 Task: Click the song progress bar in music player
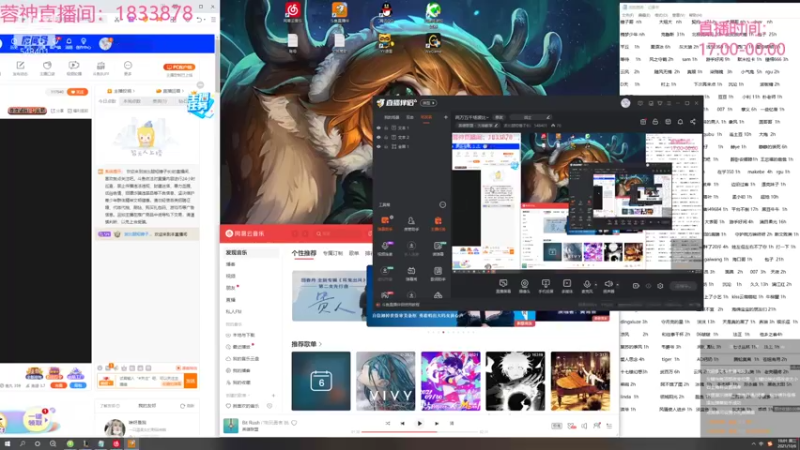point(419,432)
